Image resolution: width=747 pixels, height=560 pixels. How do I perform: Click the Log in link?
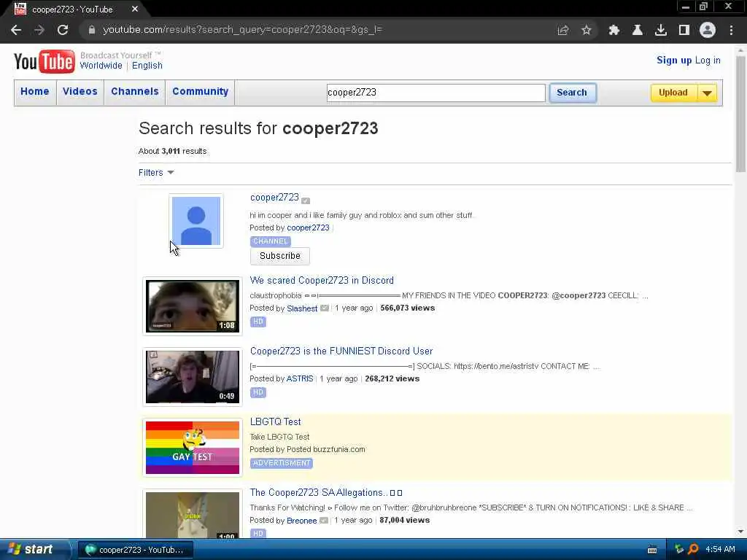708,60
